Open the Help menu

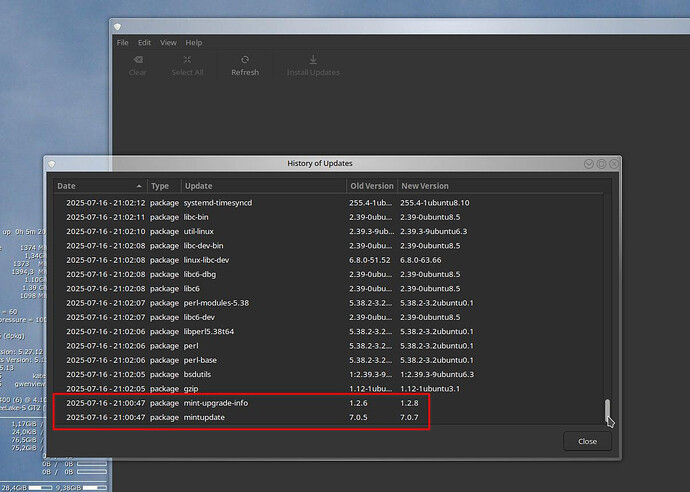194,43
